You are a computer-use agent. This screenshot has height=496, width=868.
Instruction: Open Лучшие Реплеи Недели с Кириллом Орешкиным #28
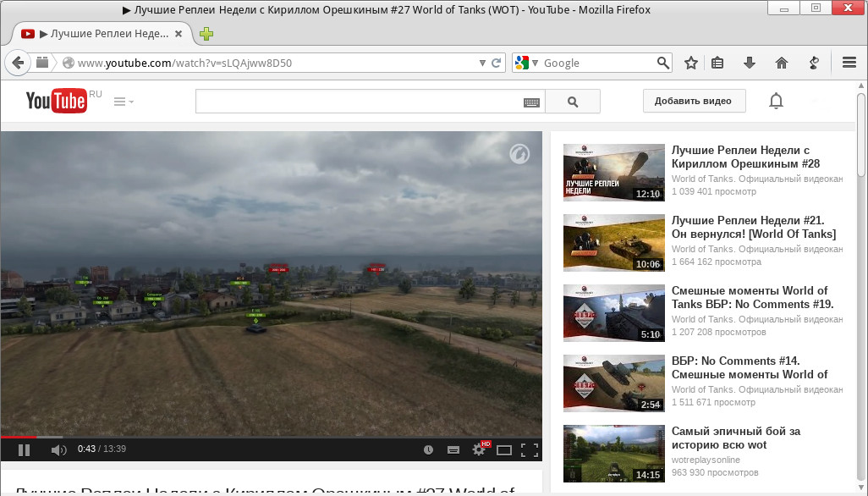point(745,157)
